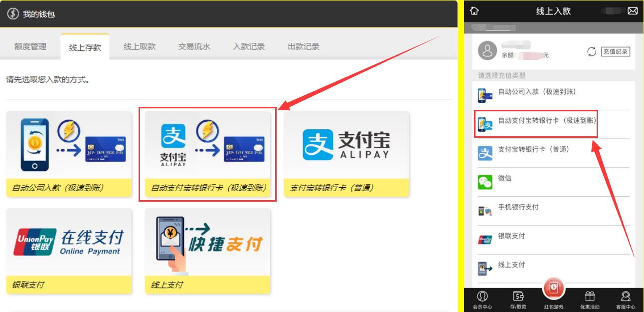Choose 自动公司入款 (极速到账) card
This screenshot has height=312, width=644.
coord(69,154)
